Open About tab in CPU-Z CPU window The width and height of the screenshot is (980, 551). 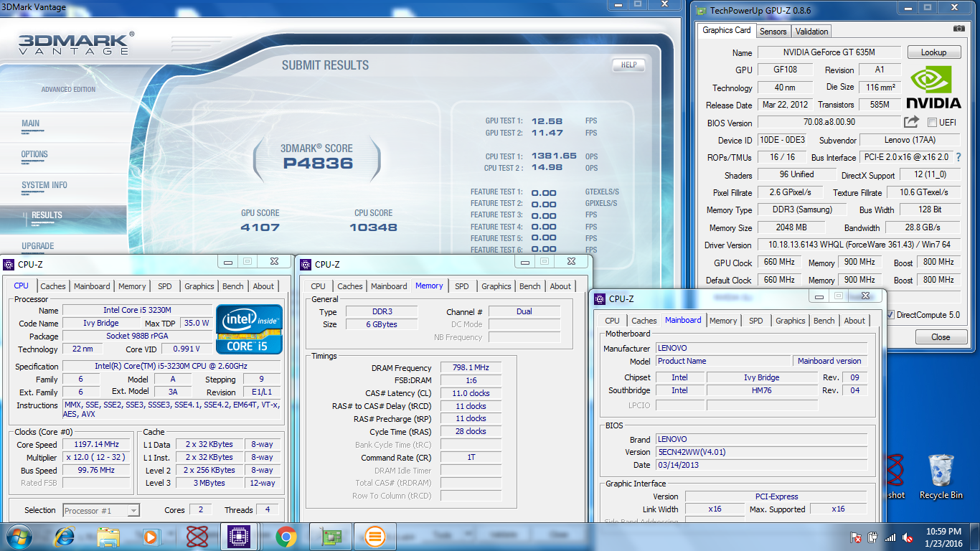coord(263,286)
